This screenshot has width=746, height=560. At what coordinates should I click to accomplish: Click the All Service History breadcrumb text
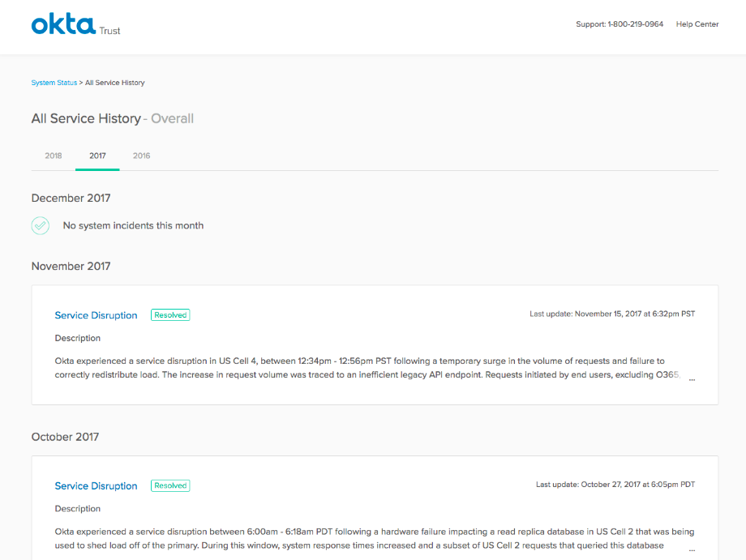[x=115, y=83]
